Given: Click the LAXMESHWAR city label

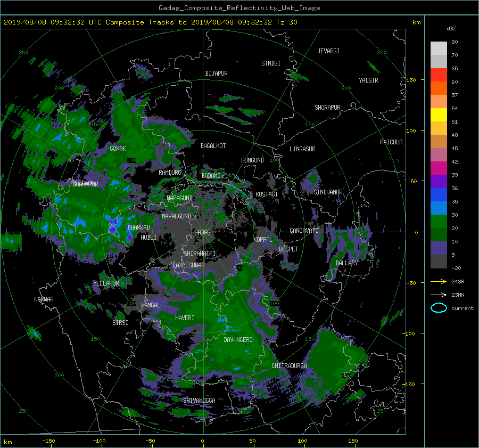Looking at the screenshot, I should click(188, 265).
